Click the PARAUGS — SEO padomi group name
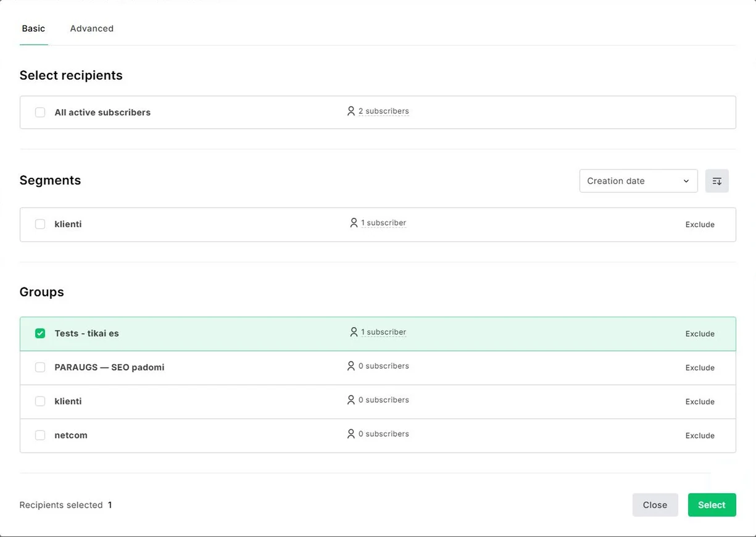 (x=109, y=367)
